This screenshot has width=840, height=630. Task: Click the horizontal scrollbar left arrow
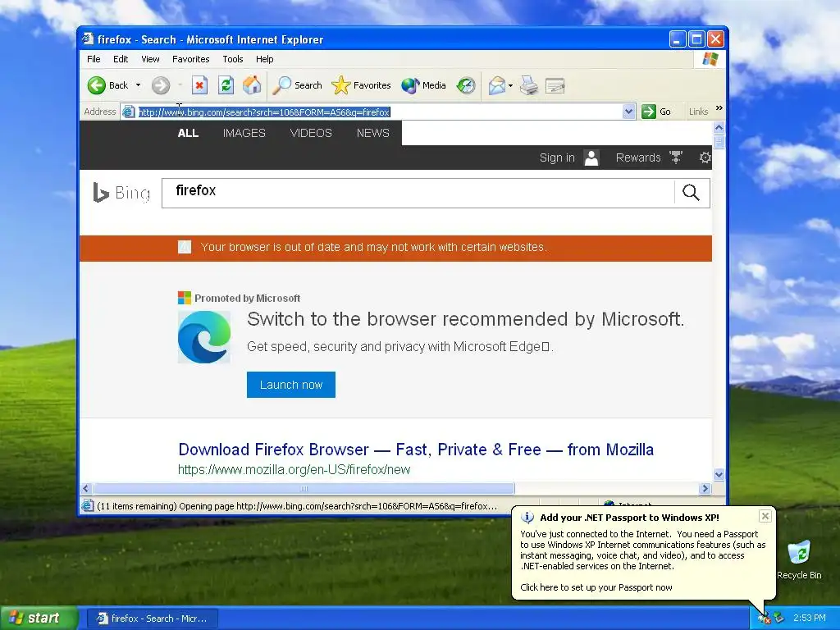point(86,489)
